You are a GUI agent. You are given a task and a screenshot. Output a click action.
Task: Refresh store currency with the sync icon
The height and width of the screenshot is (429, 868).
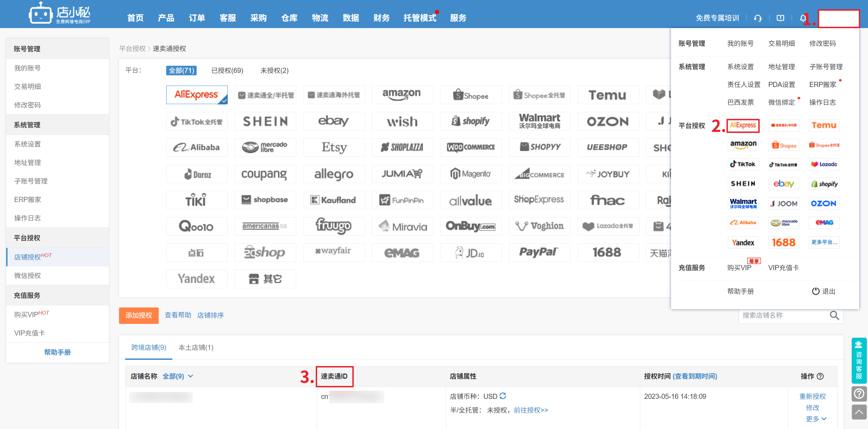[x=503, y=396]
